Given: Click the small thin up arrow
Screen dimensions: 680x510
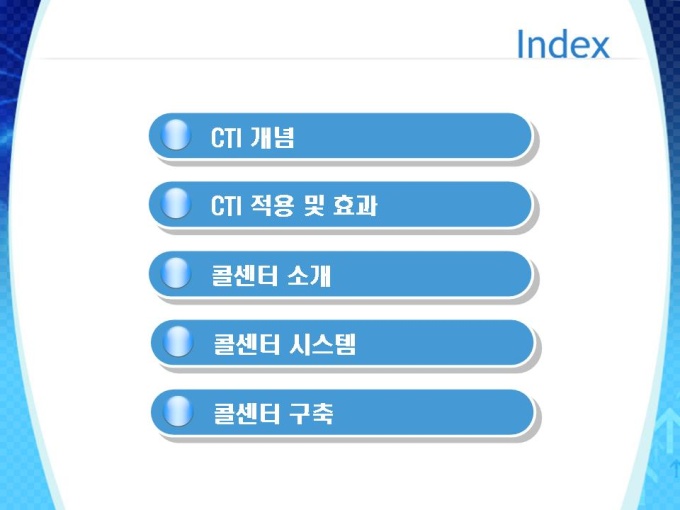Looking at the screenshot, I should pos(675,469).
